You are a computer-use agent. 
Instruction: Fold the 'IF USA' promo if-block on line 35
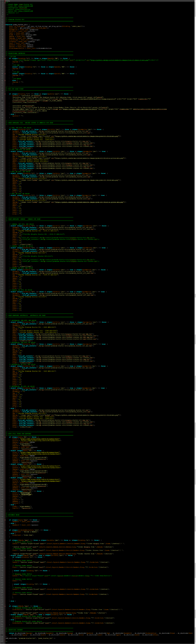pyautogui.click(x=5, y=58)
